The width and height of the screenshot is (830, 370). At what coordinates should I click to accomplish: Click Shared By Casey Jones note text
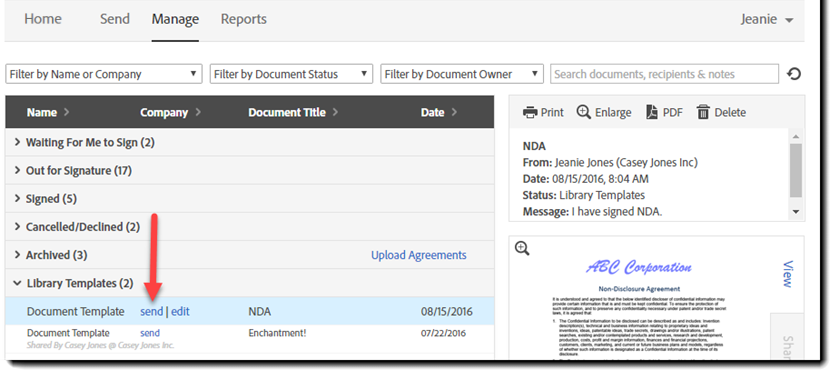click(x=100, y=345)
